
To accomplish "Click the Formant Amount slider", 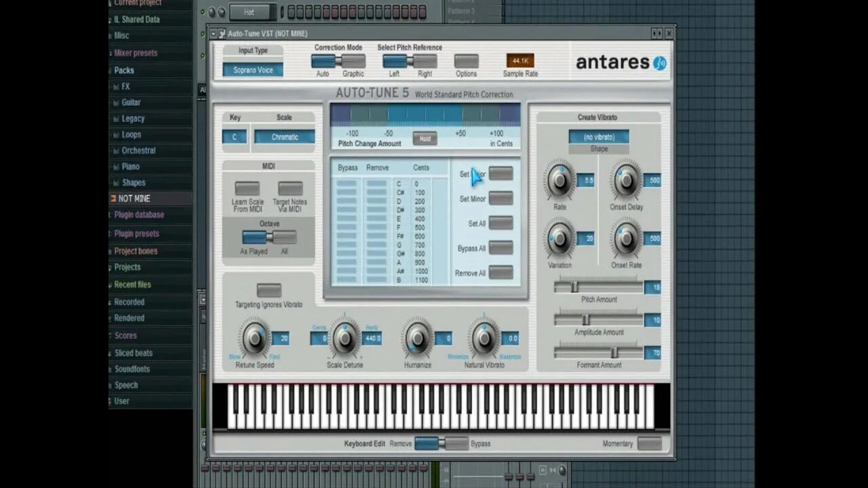I will [598, 352].
